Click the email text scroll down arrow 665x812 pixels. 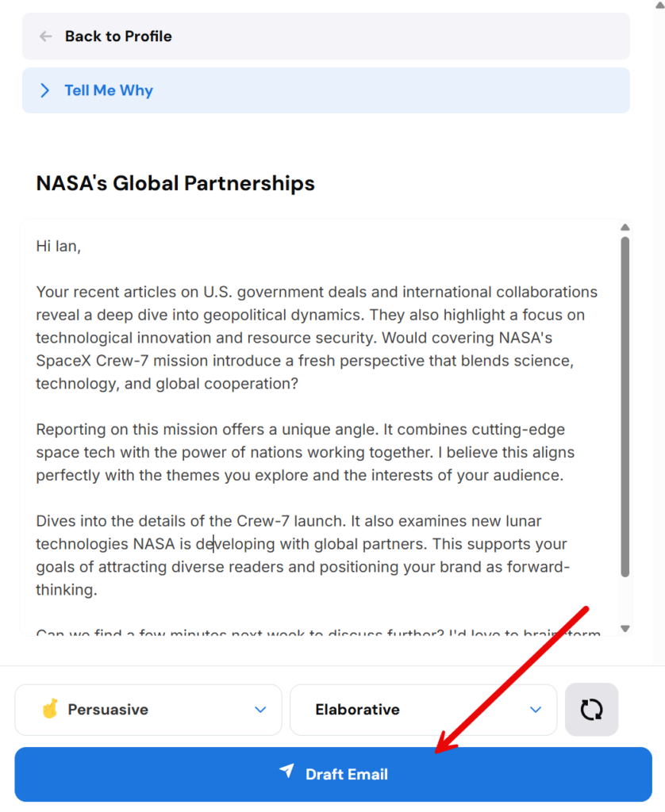point(625,629)
